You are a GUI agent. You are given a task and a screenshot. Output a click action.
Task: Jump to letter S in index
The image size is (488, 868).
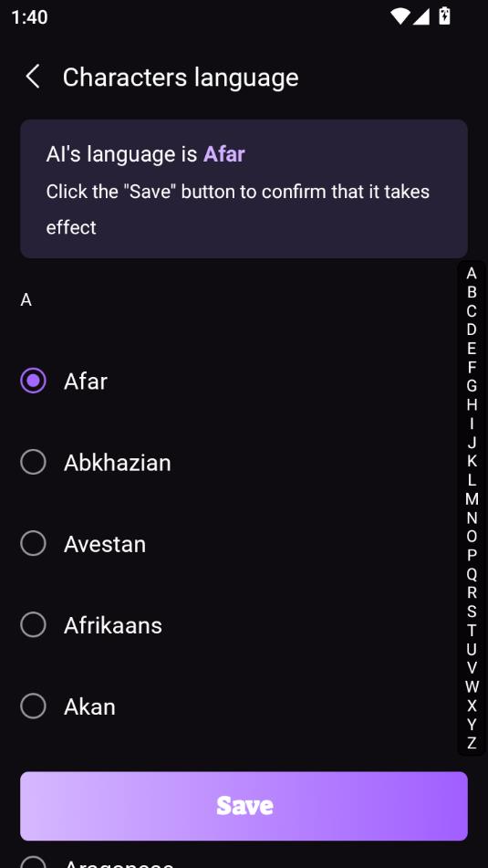[x=472, y=612]
